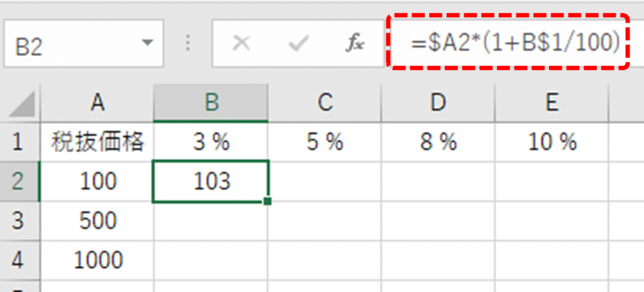Open the Insert Function fx dialog
This screenshot has height=292, width=644.
coord(355,44)
